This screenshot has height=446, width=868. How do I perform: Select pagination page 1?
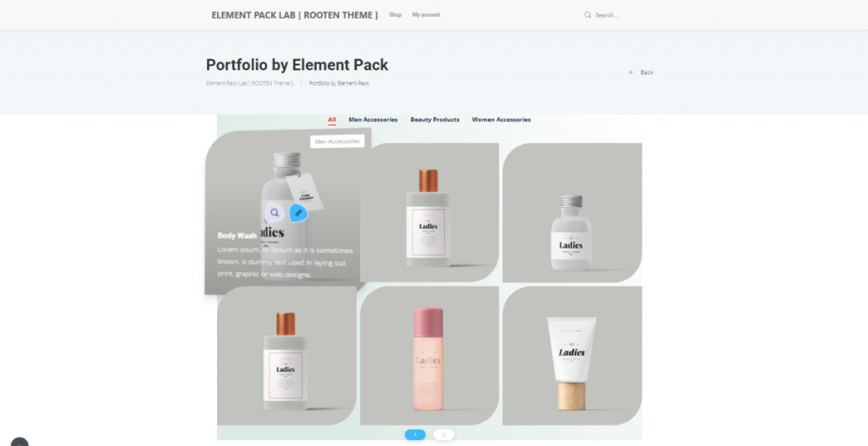415,435
